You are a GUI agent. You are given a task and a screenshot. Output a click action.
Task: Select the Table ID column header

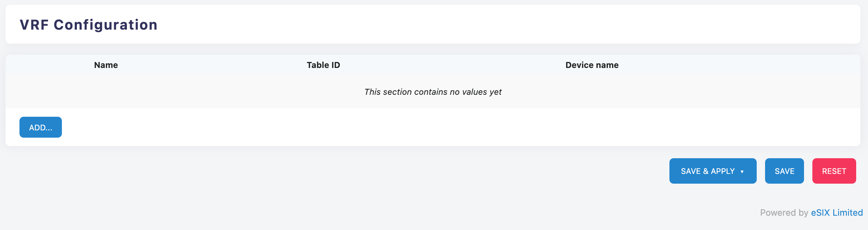click(323, 65)
